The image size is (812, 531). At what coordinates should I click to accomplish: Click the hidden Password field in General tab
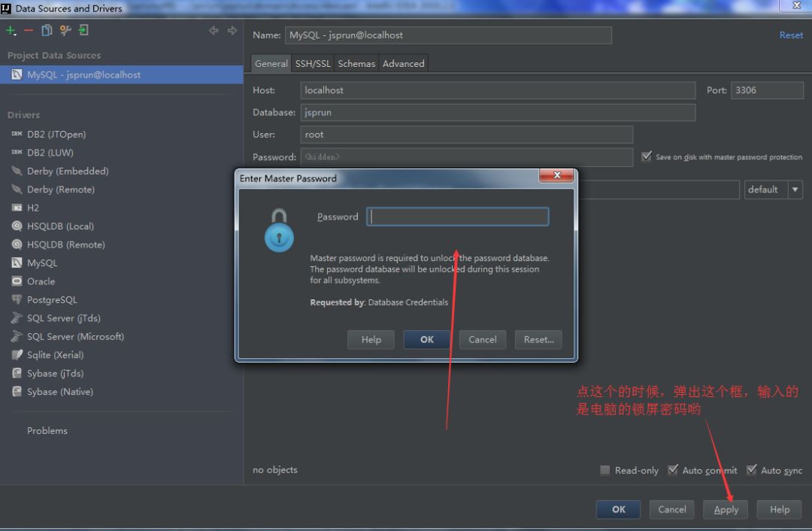click(x=467, y=157)
